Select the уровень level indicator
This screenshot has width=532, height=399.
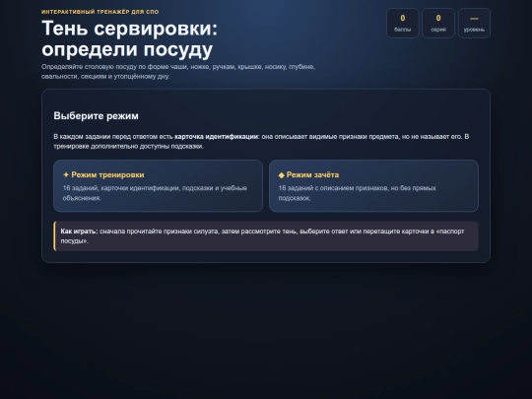pyautogui.click(x=474, y=23)
